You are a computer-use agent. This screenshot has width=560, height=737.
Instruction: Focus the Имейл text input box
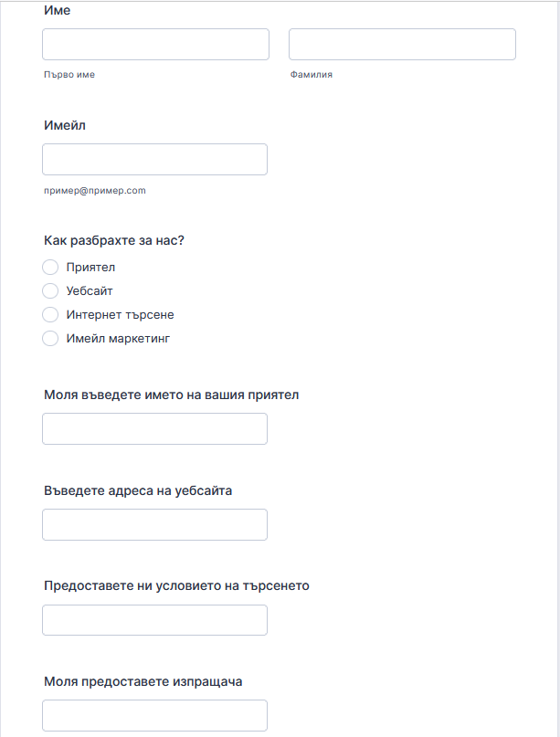[154, 159]
